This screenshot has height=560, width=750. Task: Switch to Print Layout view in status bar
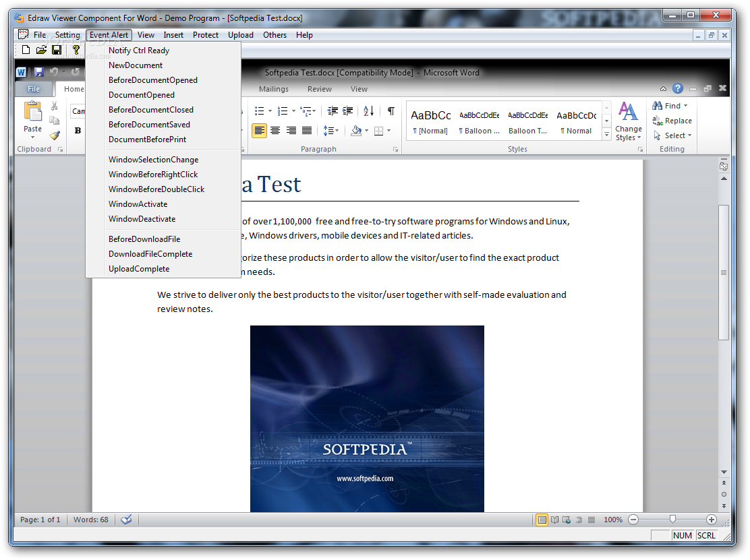tap(542, 520)
